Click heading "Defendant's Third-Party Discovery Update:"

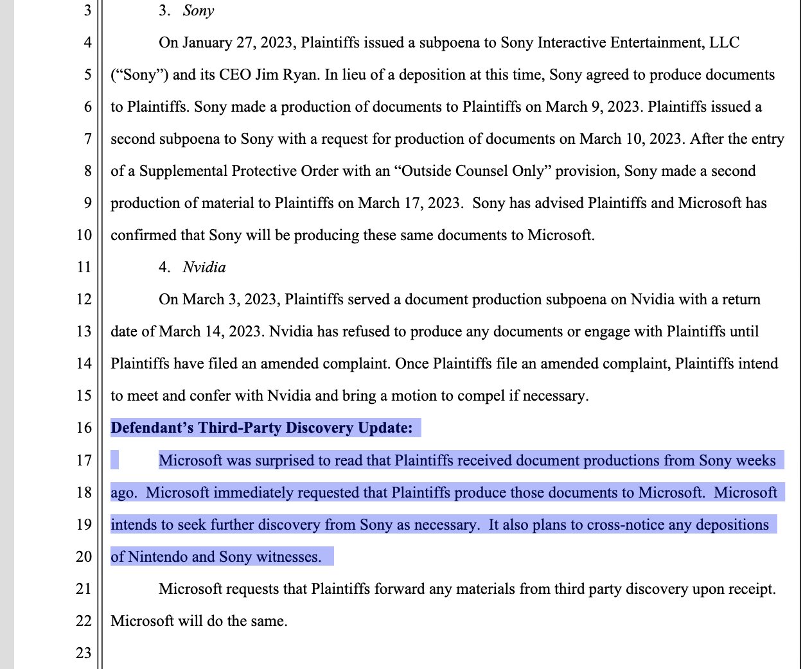262,428
